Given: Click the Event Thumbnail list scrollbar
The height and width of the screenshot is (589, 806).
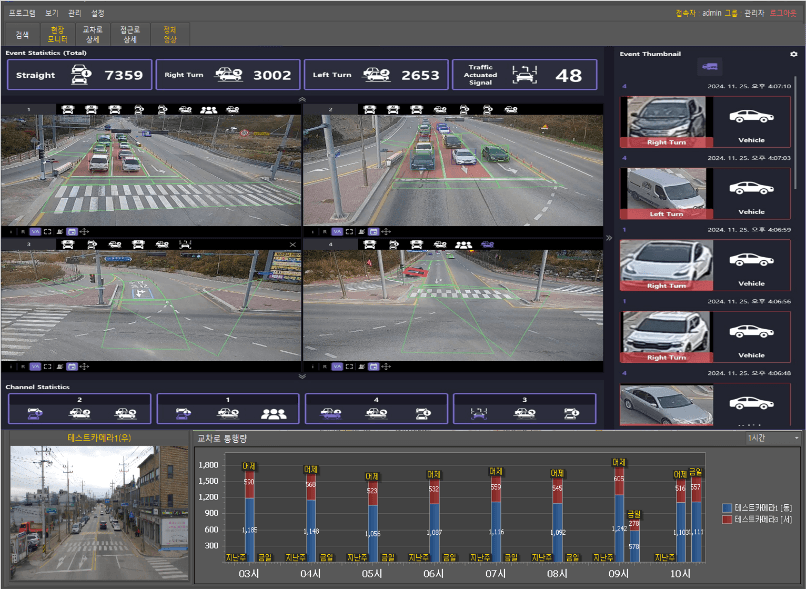Looking at the screenshot, I should pos(796,133).
